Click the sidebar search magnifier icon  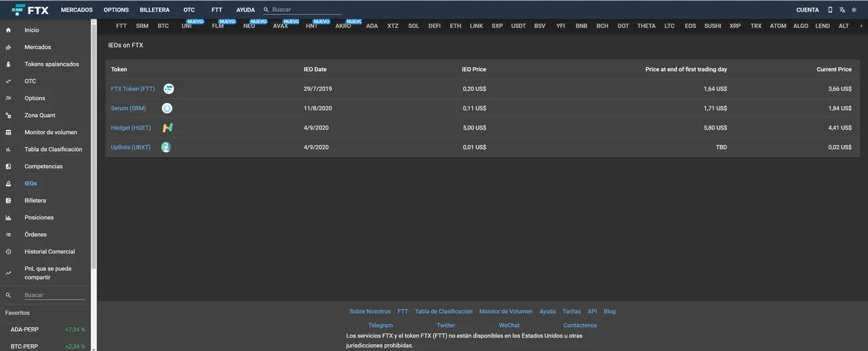point(8,295)
